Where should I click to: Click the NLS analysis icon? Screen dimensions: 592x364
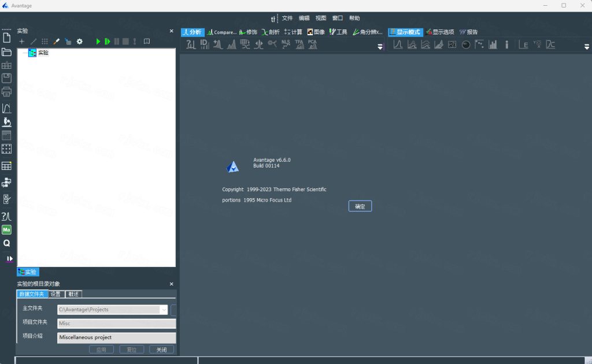pos(286,44)
